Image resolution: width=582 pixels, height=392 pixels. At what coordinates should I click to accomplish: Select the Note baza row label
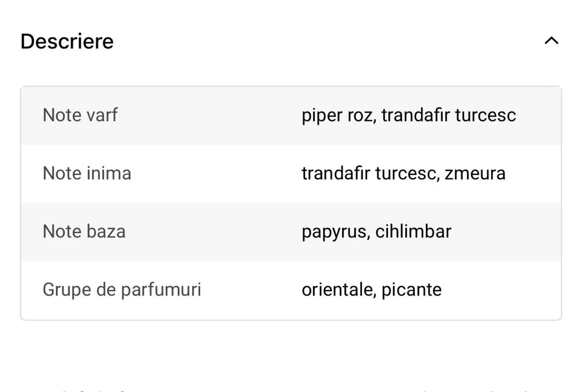[84, 231]
